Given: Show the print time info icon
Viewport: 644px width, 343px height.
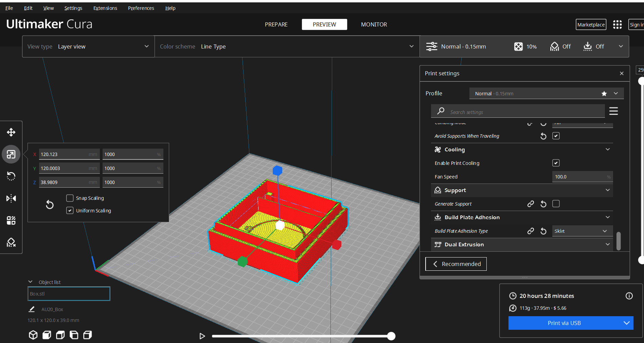Looking at the screenshot, I should [629, 296].
